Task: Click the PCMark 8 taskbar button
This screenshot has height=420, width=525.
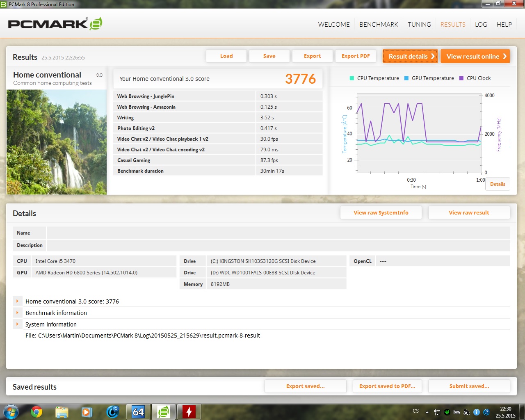Action: (x=164, y=411)
